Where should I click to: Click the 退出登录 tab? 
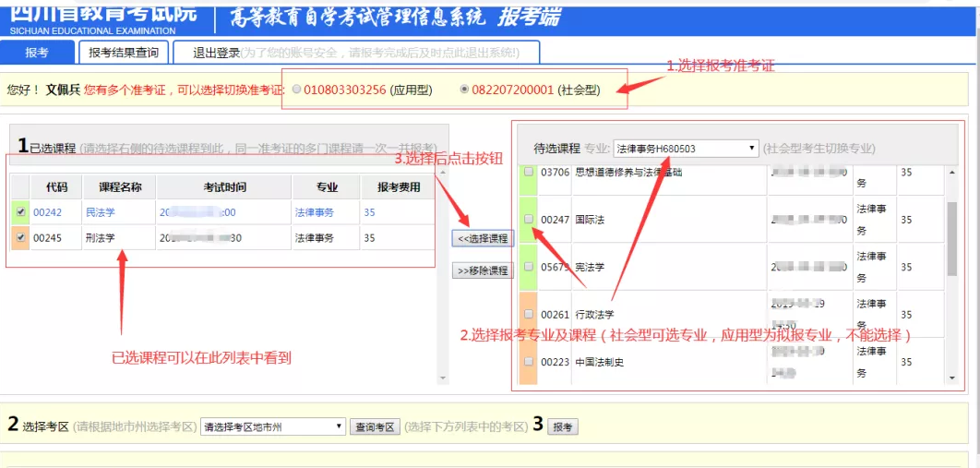coord(356,53)
